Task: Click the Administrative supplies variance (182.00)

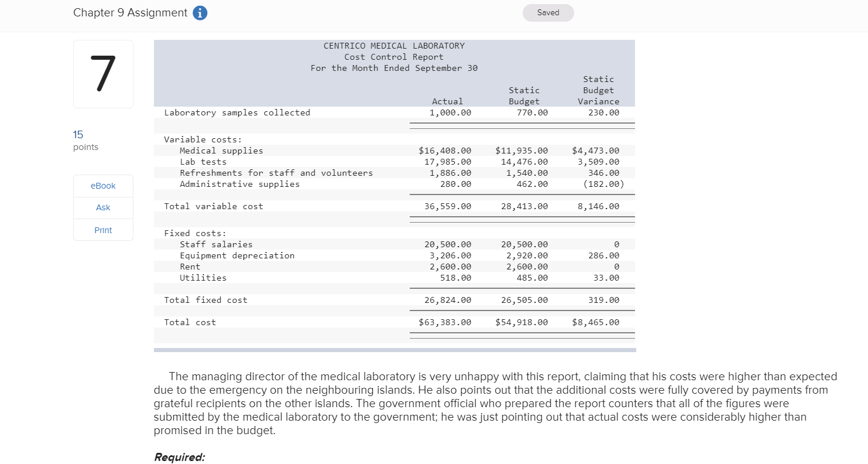Action: (x=604, y=184)
